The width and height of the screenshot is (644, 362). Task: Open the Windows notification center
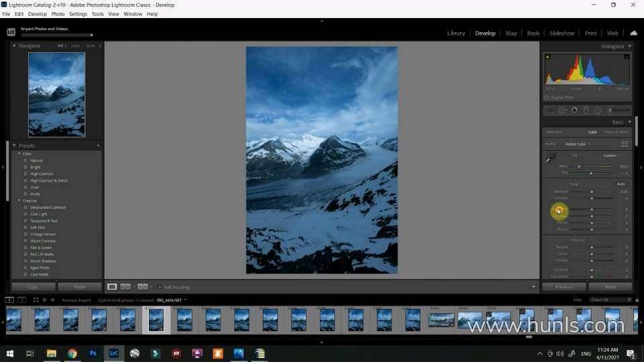631,353
